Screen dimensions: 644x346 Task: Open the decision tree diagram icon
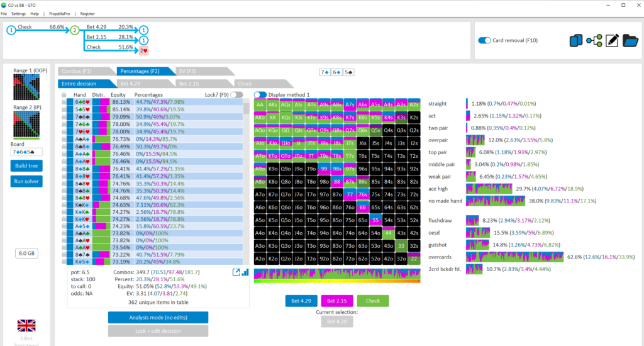594,41
